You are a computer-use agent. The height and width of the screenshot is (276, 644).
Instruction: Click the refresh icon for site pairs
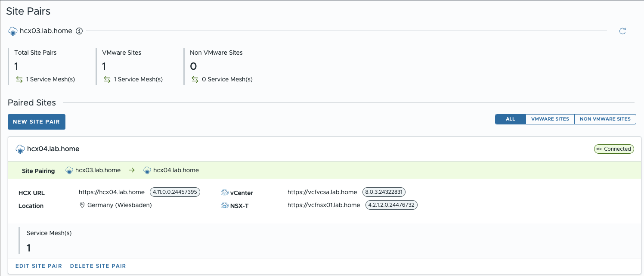coord(622,31)
